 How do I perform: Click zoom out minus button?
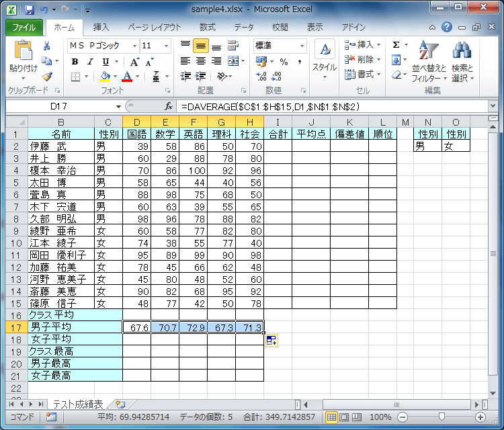[x=402, y=417]
